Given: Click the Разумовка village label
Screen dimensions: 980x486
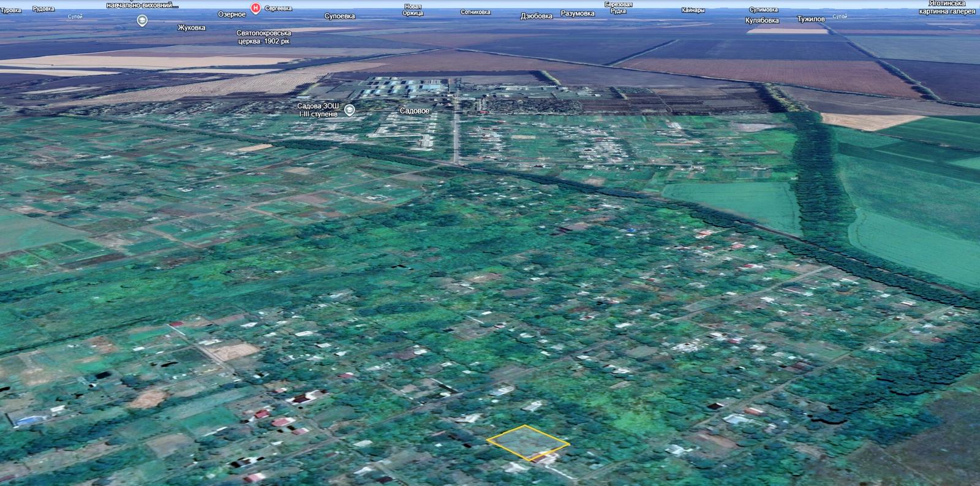Looking at the screenshot, I should (x=577, y=13).
